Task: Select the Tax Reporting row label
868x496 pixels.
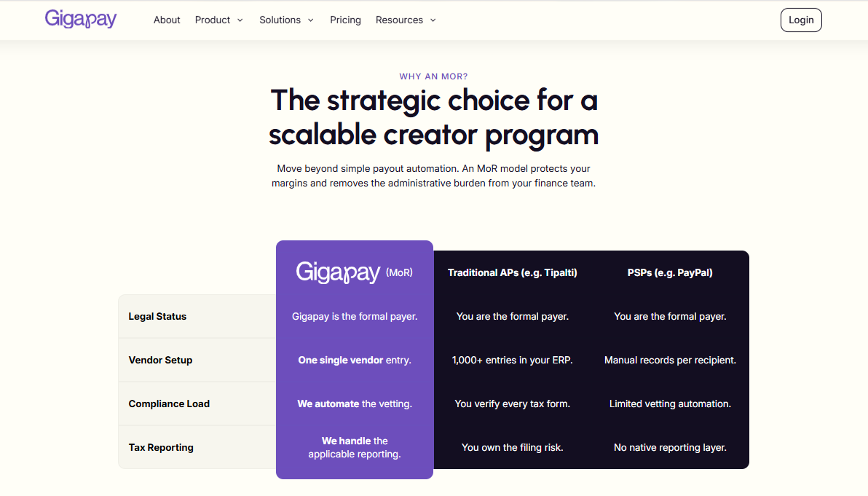Action: [161, 448]
